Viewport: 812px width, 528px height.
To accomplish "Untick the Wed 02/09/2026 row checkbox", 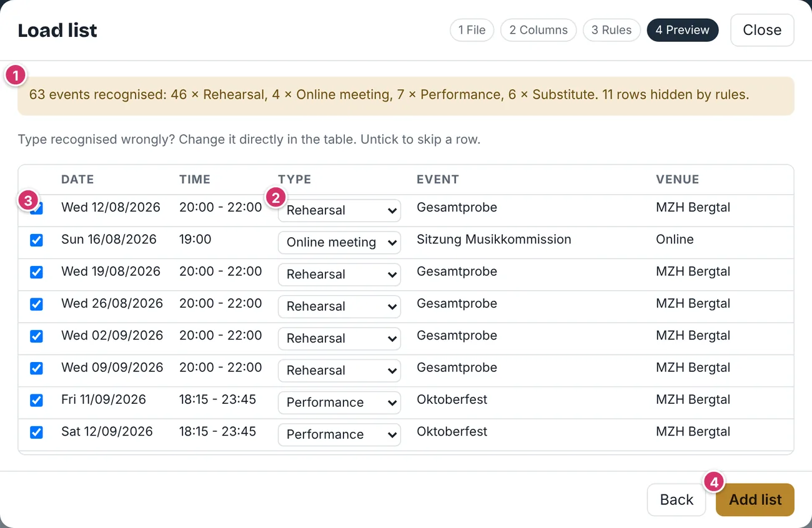I will pos(37,336).
